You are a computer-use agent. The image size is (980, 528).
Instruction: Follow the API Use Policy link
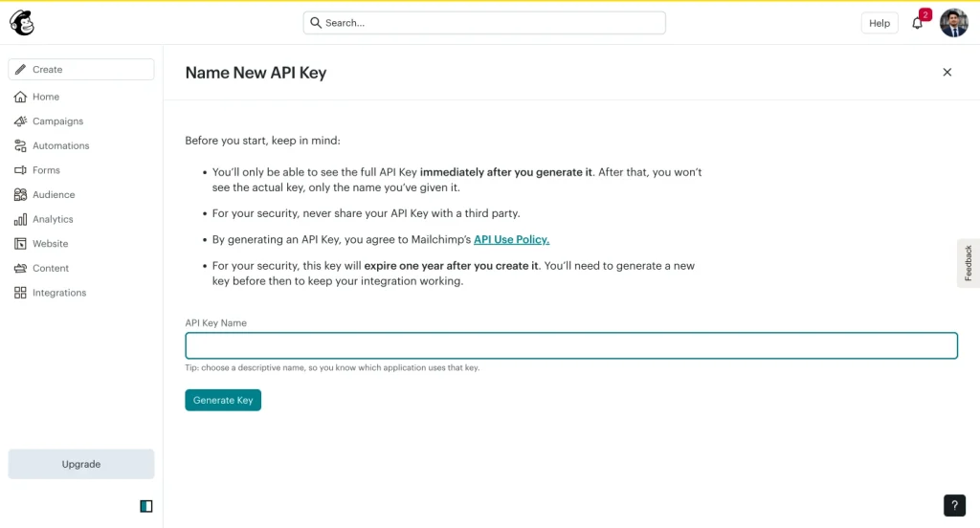(511, 239)
